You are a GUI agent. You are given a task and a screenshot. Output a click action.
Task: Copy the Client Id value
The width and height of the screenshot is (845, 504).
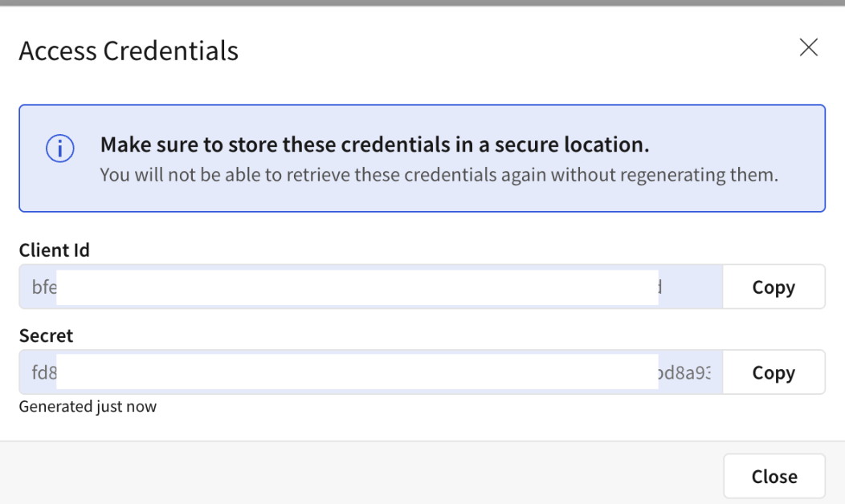tap(774, 287)
